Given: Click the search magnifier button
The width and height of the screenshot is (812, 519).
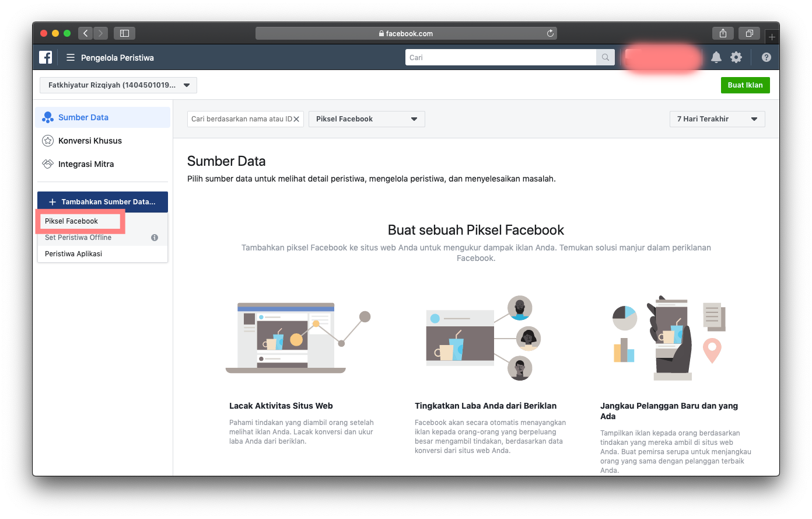Looking at the screenshot, I should pos(605,57).
